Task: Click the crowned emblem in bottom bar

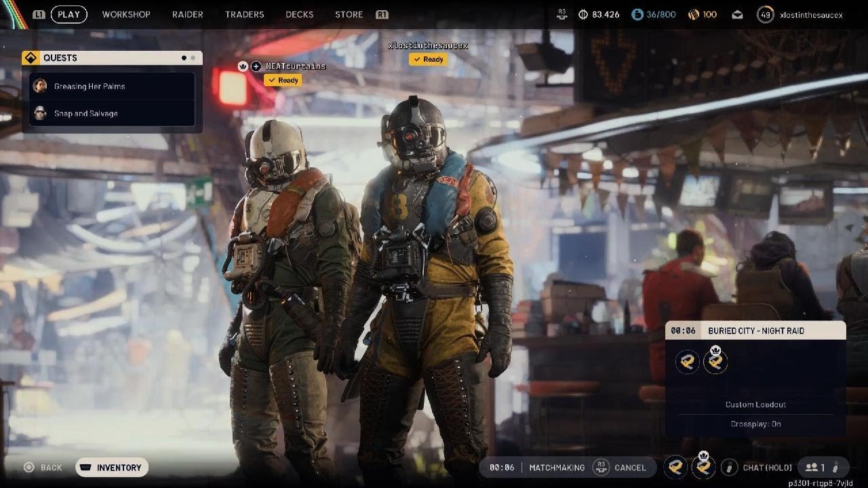Action: pyautogui.click(x=703, y=466)
